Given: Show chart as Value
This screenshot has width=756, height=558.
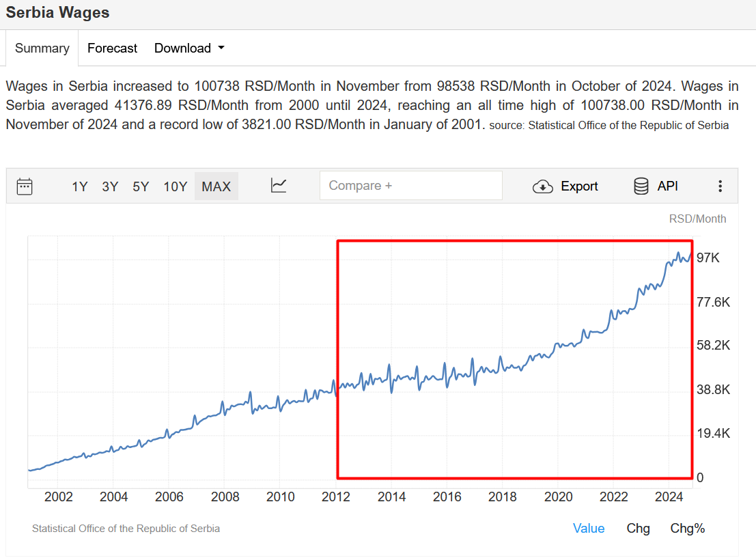Looking at the screenshot, I should [x=589, y=528].
